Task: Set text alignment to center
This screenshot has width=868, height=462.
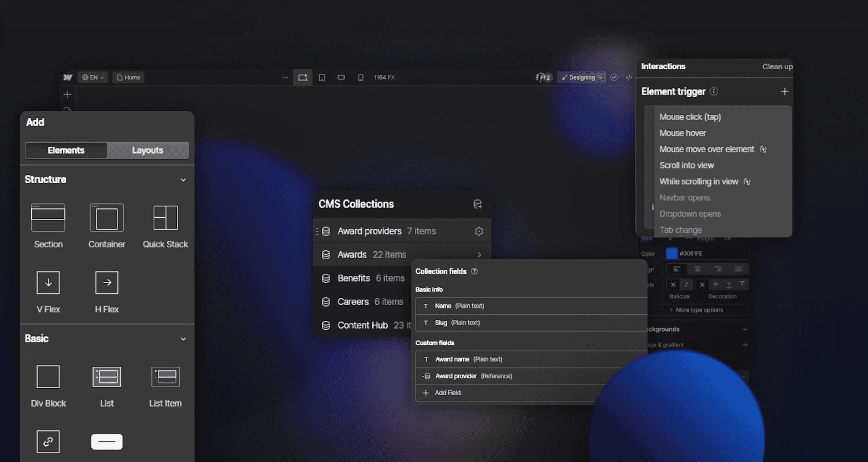Action: click(698, 269)
